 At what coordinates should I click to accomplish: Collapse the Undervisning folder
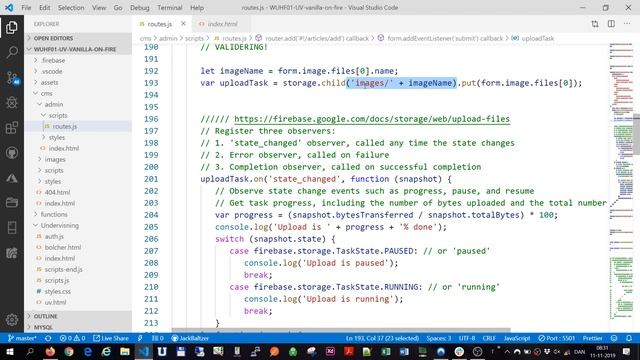(78, 225)
